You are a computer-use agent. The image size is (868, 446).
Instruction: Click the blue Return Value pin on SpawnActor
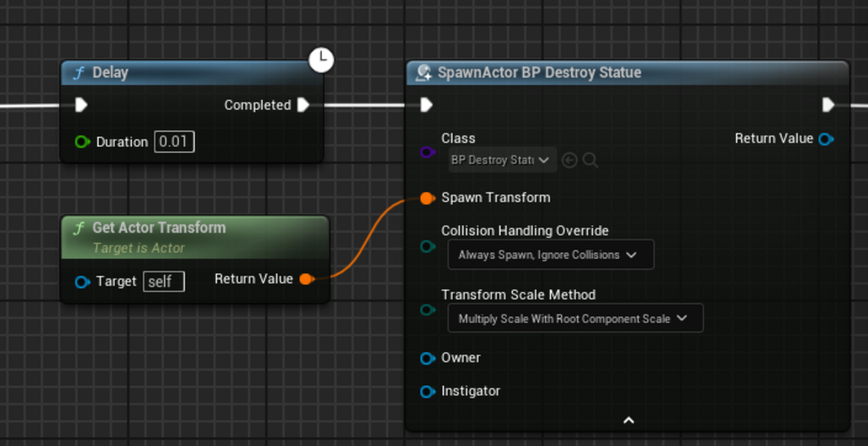click(826, 139)
